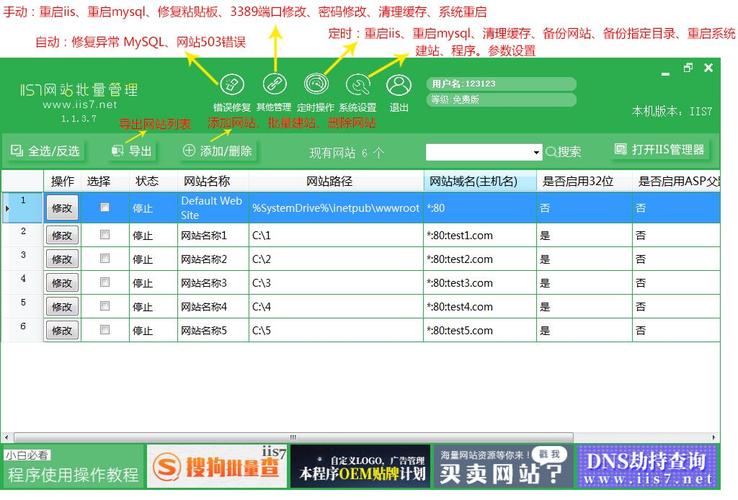Open the 程序使用操作教程 tutorial banner
Screen dimensions: 738x500
tap(72, 467)
